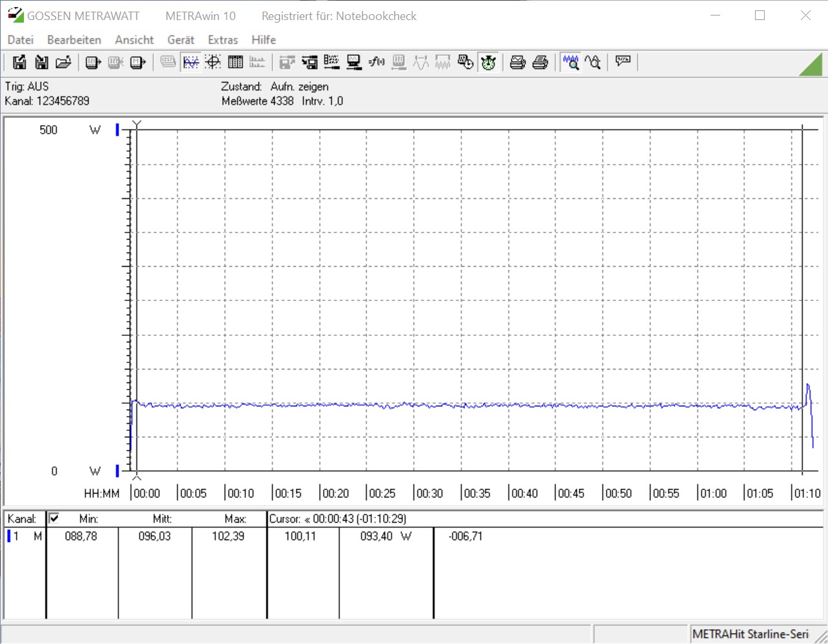Click the right vertical cursor line near 01:10
Screen dimensions: 828x644
(x=802, y=300)
